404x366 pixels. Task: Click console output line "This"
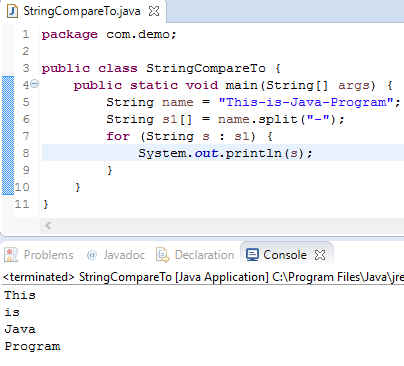(x=20, y=295)
